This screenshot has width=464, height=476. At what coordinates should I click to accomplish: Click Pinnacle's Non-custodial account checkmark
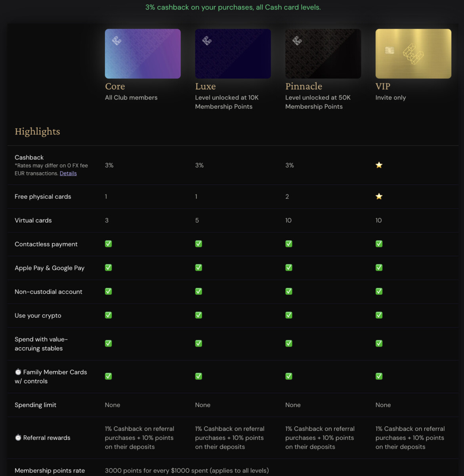click(x=289, y=292)
